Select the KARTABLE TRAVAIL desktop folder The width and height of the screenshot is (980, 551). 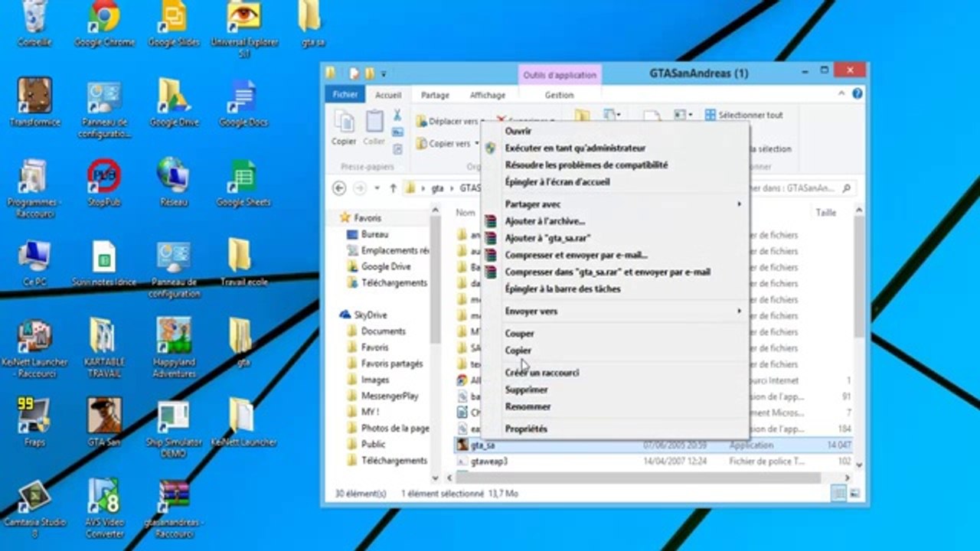pyautogui.click(x=104, y=347)
